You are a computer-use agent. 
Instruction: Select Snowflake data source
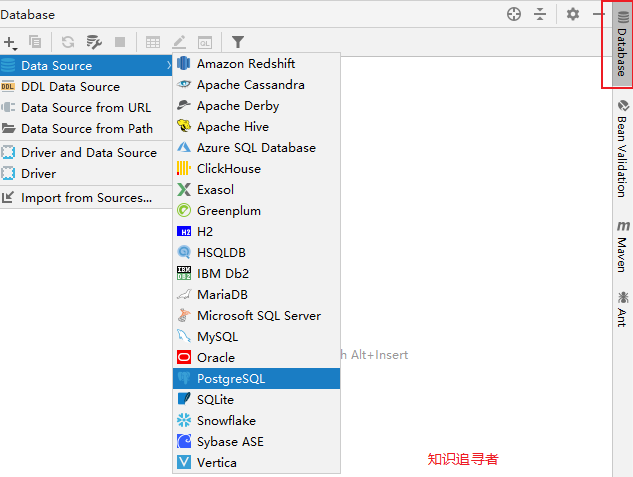point(256,421)
